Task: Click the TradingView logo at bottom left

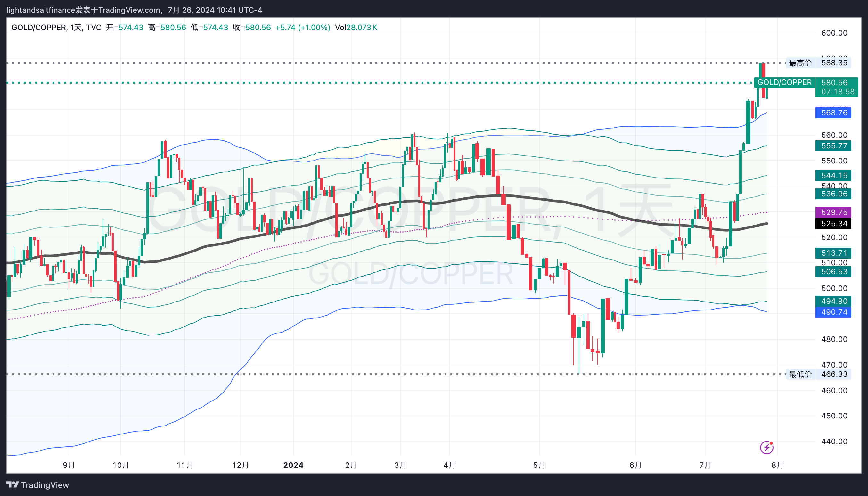Action: pos(37,485)
